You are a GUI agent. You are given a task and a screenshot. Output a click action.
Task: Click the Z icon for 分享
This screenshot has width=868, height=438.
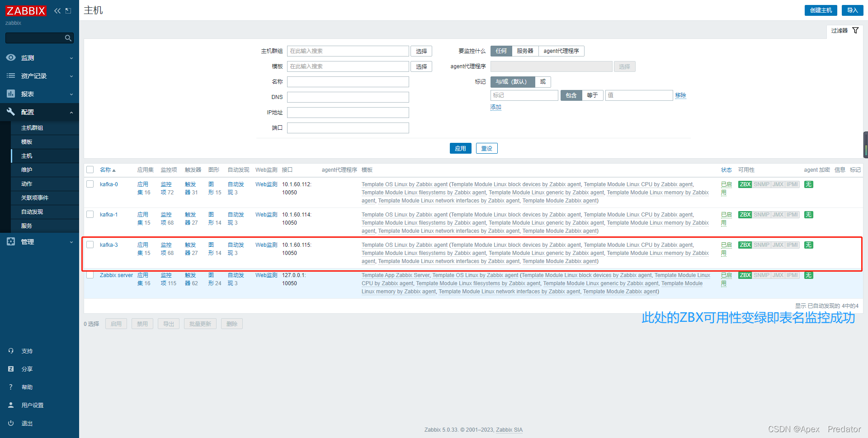[11, 369]
